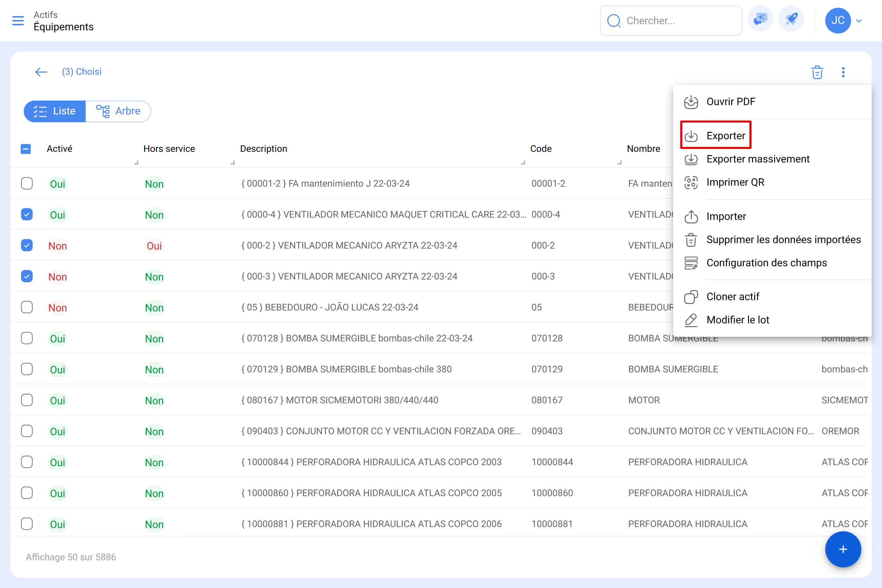Click the Importer upload icon
Image resolution: width=882 pixels, height=588 pixels.
pos(691,216)
